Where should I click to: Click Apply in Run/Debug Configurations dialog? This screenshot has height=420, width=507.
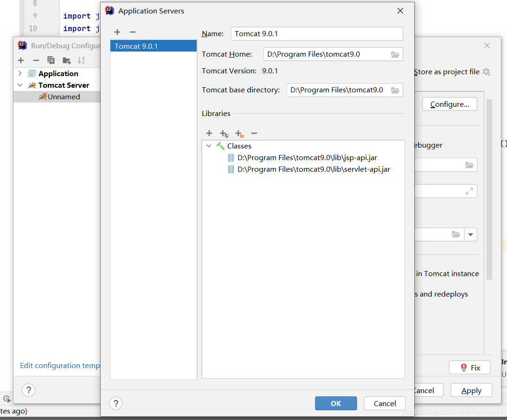coord(471,391)
